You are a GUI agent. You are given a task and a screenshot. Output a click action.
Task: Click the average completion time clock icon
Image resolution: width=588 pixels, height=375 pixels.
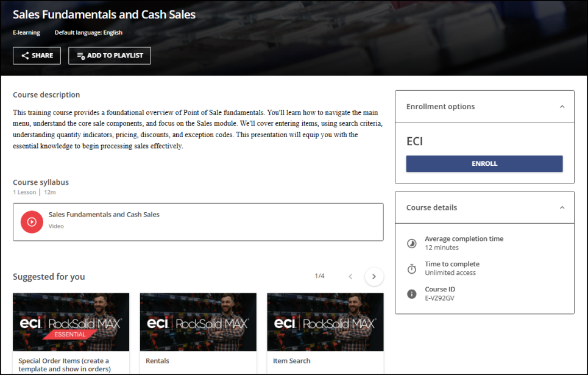tap(412, 243)
